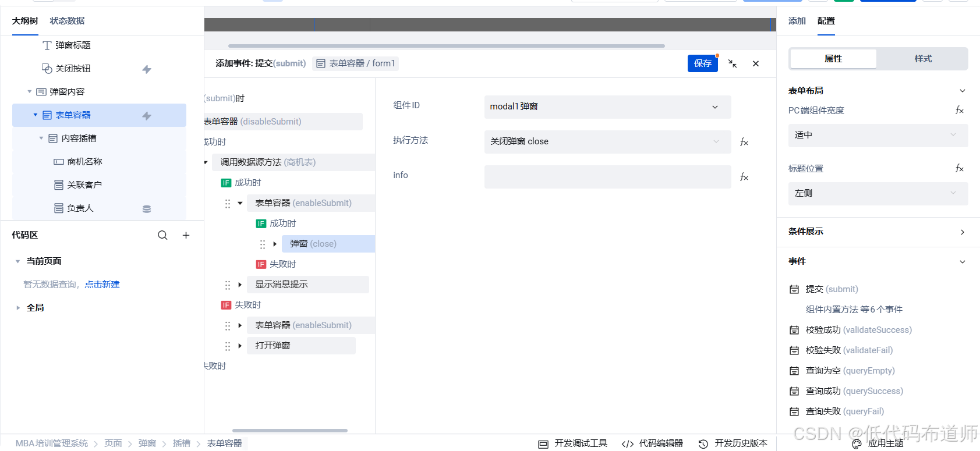Open 标题位置 dropdown showing 左侧
This screenshot has height=451, width=980.
pyautogui.click(x=878, y=194)
